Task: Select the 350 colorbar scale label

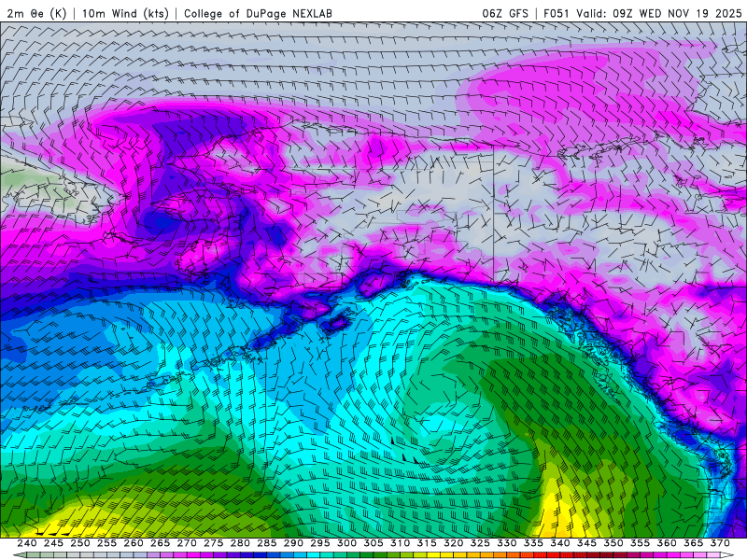Action: pos(613,543)
